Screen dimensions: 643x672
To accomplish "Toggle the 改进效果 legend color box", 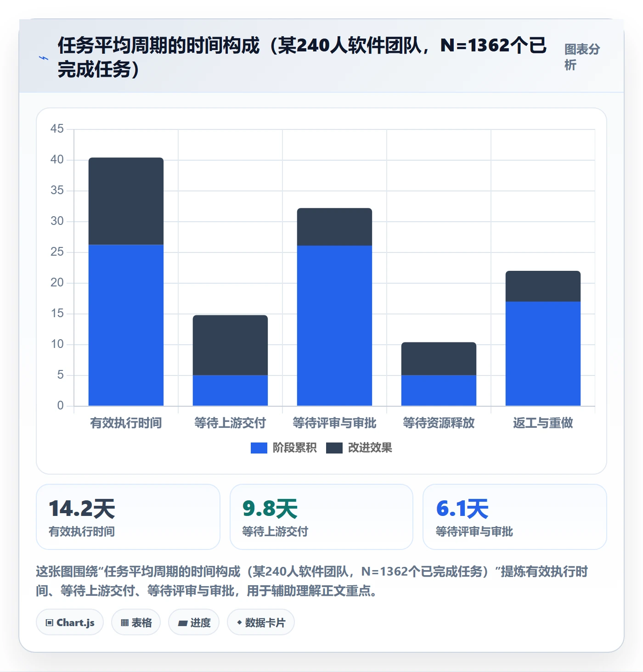I will tap(334, 448).
